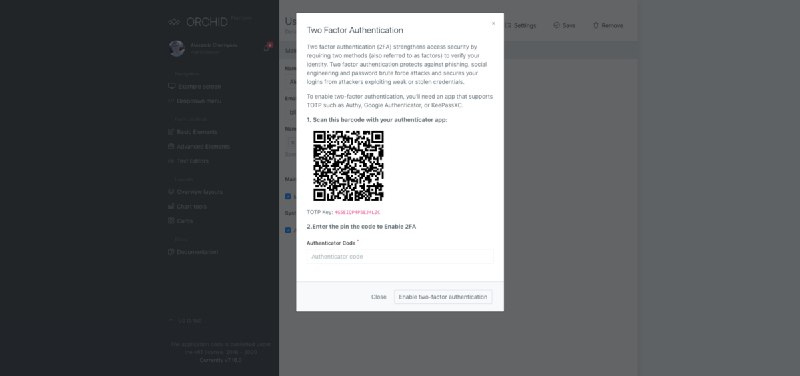The width and height of the screenshot is (800, 376).
Task: Click the ORCHID brand name text
Action: [207, 22]
